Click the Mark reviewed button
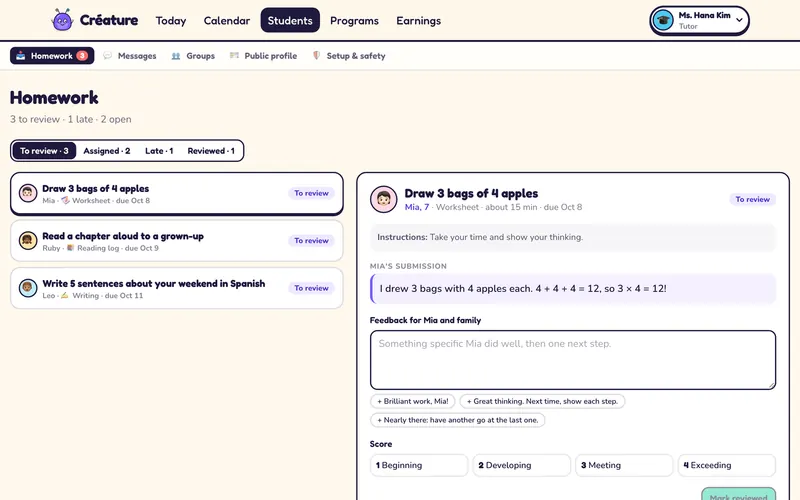The width and height of the screenshot is (800, 500). pos(739,494)
